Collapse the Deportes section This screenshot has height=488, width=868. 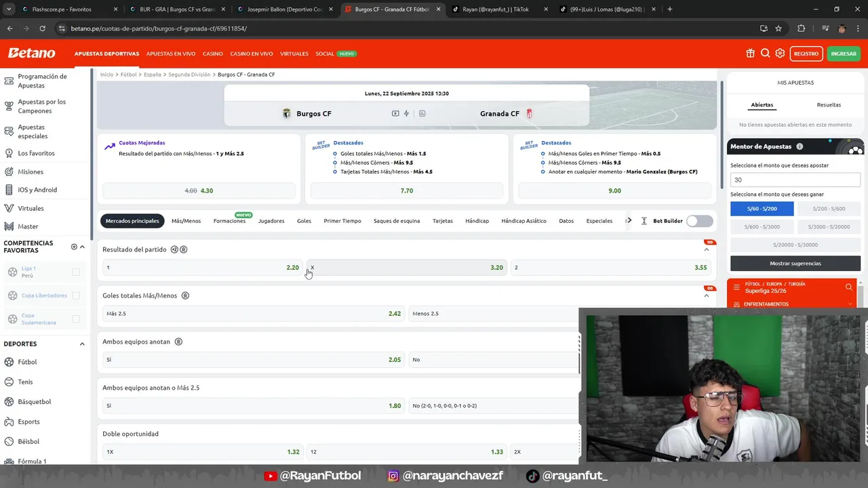(82, 344)
